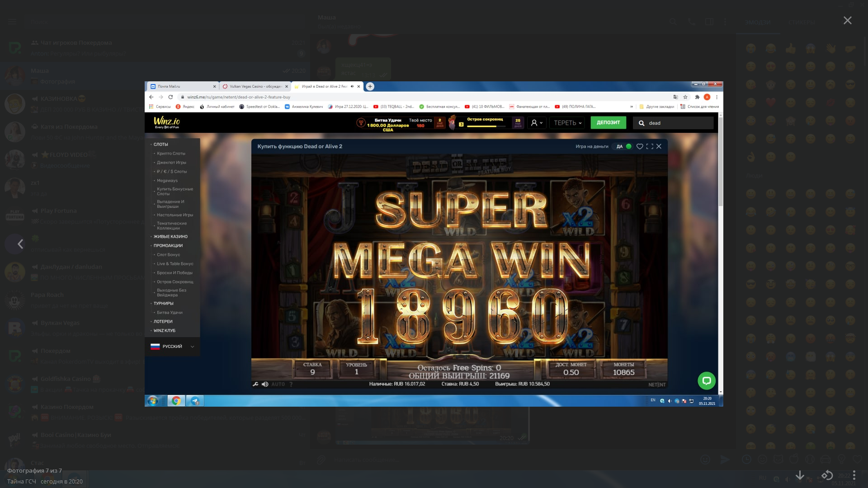Screen dimensions: 868x488
Task: Download the viewed photo with the arrow icon
Action: 800,475
